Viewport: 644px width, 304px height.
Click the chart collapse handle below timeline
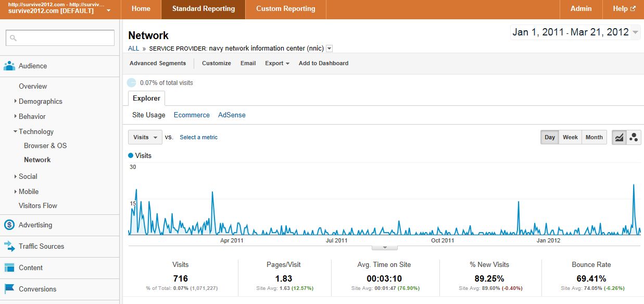click(x=385, y=247)
